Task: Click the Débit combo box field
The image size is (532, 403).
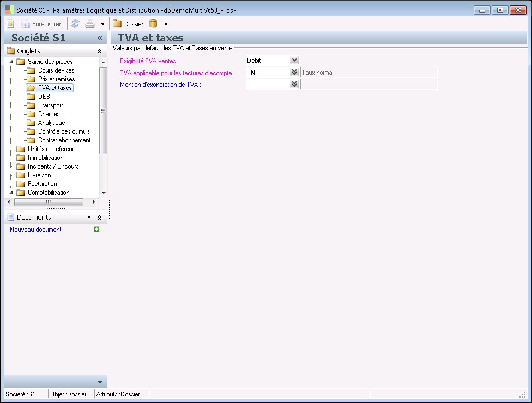Action: tap(268, 61)
